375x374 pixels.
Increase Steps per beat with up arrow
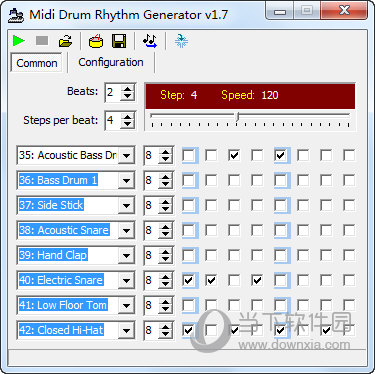coord(128,117)
